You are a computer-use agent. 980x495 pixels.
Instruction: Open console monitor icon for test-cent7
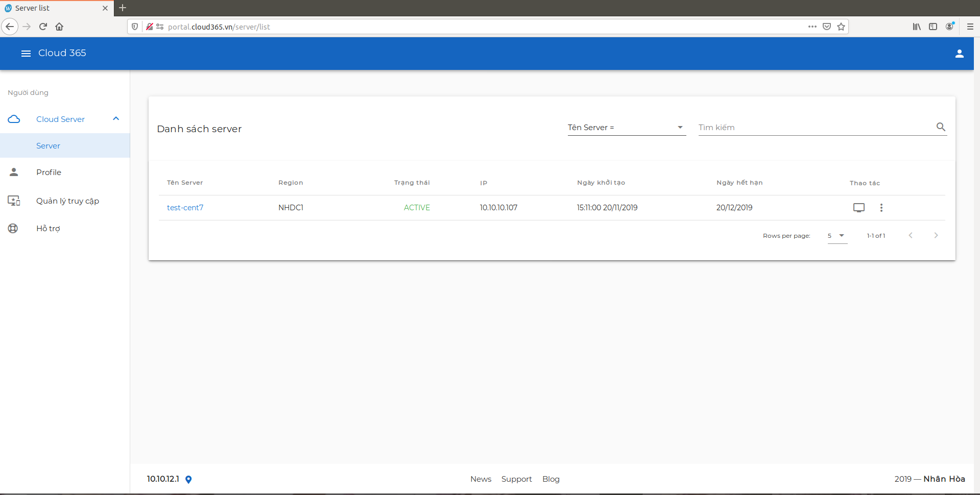859,208
